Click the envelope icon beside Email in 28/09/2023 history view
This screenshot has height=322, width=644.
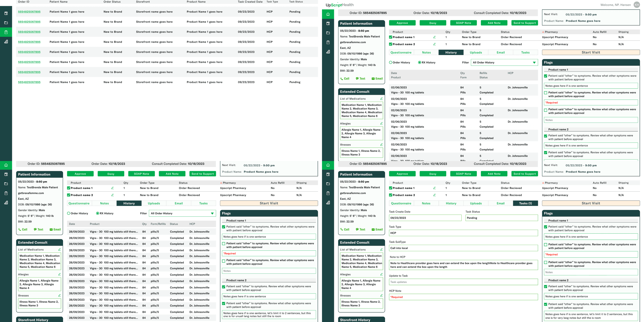(51, 230)
